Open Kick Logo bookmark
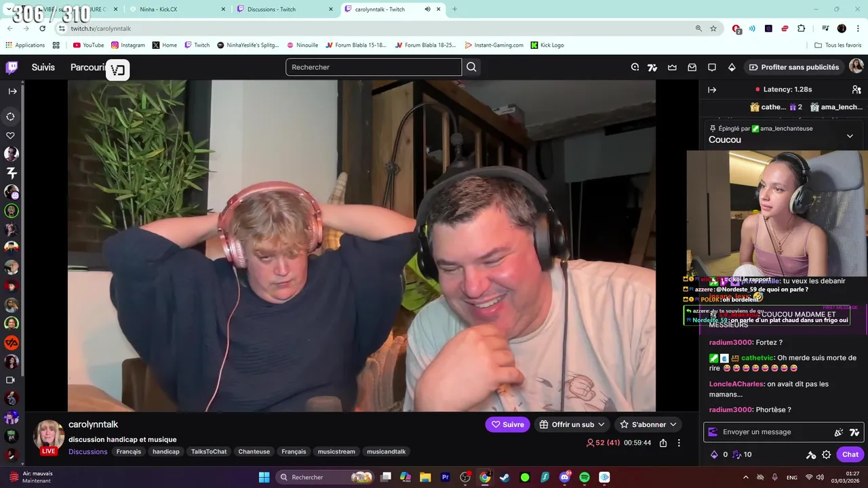 coord(547,45)
